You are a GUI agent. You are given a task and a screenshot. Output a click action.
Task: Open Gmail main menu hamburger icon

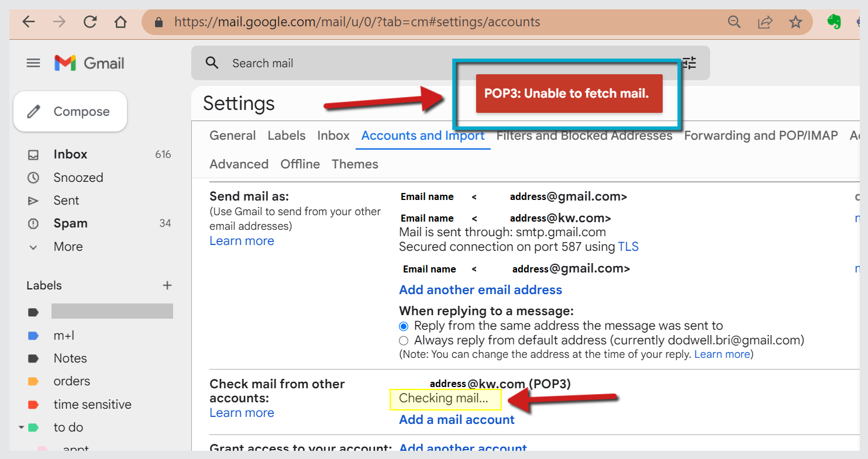[33, 63]
